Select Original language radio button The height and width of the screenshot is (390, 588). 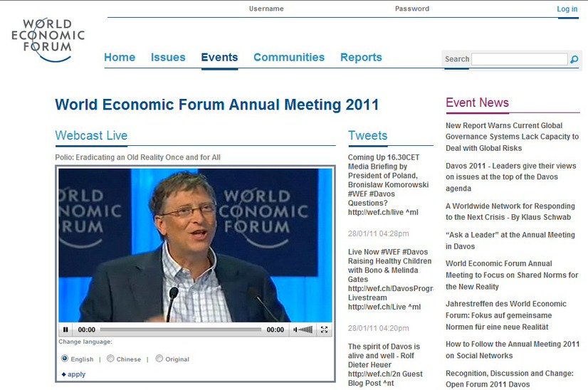coord(159,359)
